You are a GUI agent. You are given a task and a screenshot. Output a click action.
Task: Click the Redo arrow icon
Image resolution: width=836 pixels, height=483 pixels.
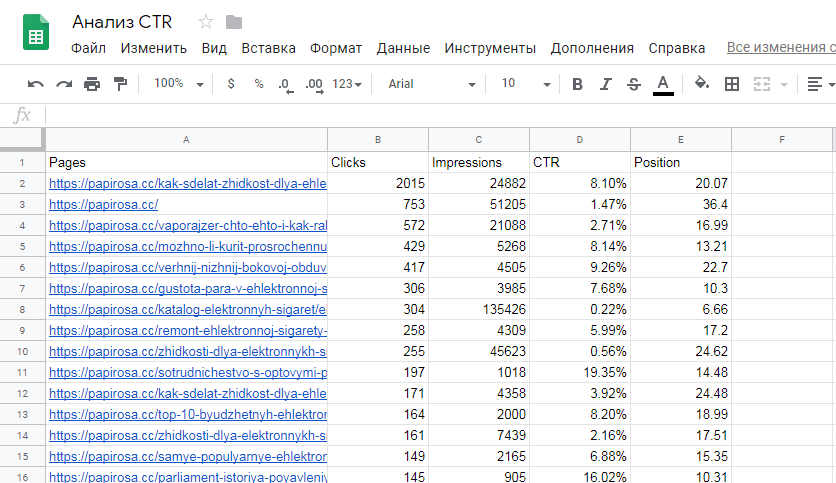point(64,84)
